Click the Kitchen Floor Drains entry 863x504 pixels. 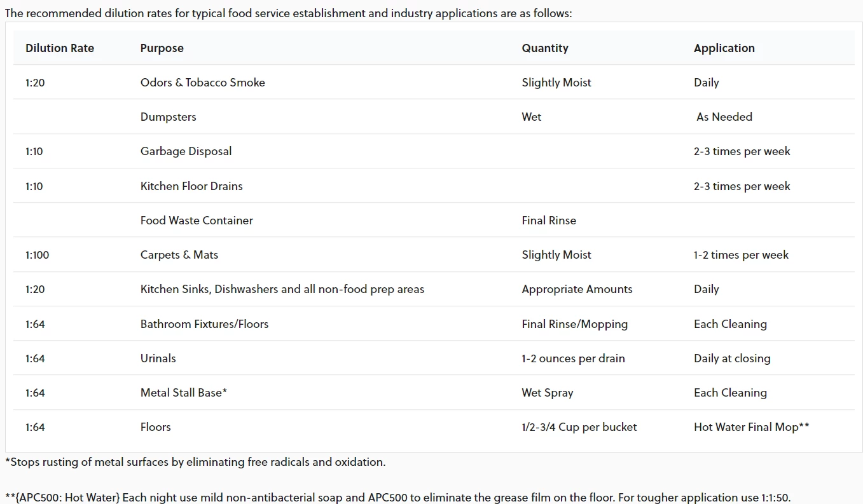[191, 186]
